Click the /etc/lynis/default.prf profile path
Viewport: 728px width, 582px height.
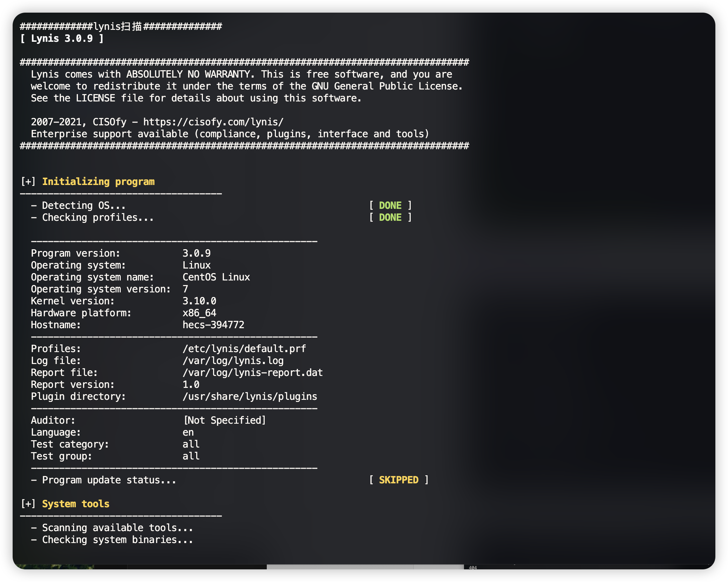[x=244, y=349]
